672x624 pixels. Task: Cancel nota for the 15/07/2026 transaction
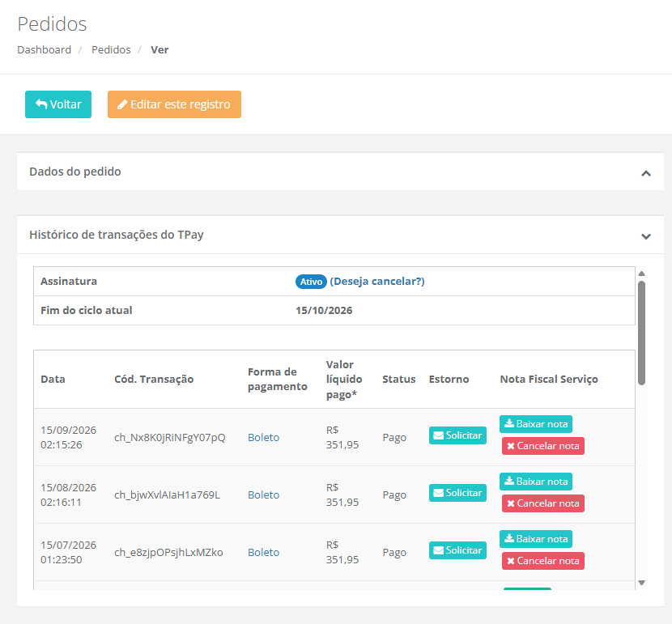(543, 561)
